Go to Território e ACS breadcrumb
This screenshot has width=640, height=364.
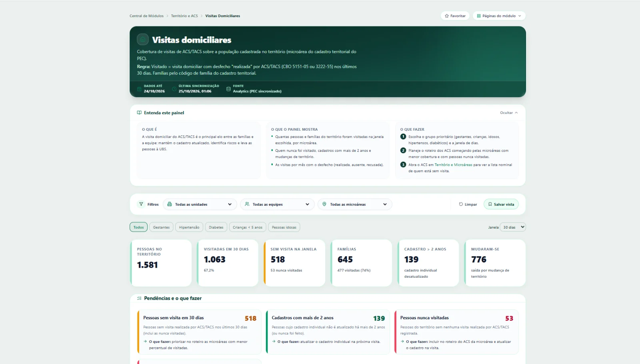pos(184,16)
